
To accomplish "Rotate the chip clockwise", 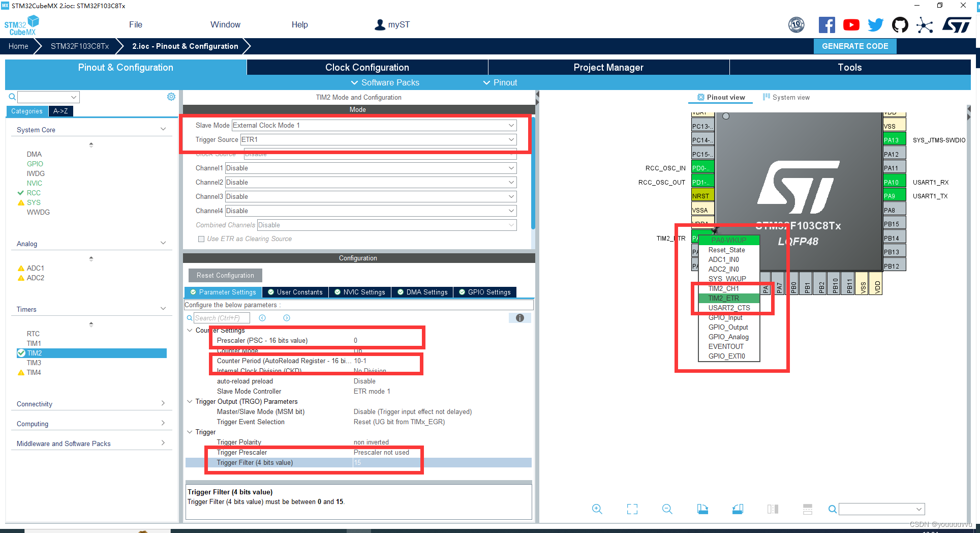I will point(702,509).
